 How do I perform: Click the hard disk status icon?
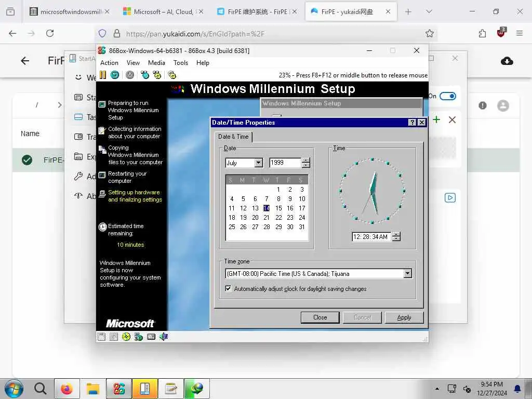(151, 337)
